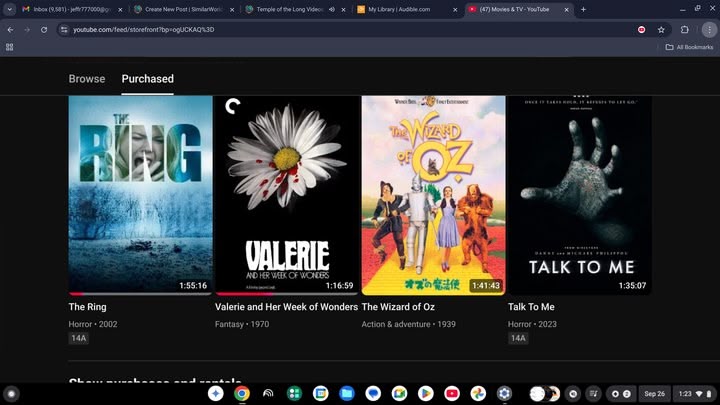Expand the tab search dropdown arrow
Viewport: 720px width, 405px height.
point(9,9)
